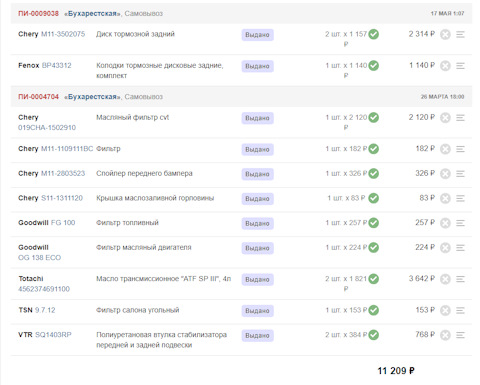Click Выдано status badge for Колодки тормозные

[x=258, y=66]
